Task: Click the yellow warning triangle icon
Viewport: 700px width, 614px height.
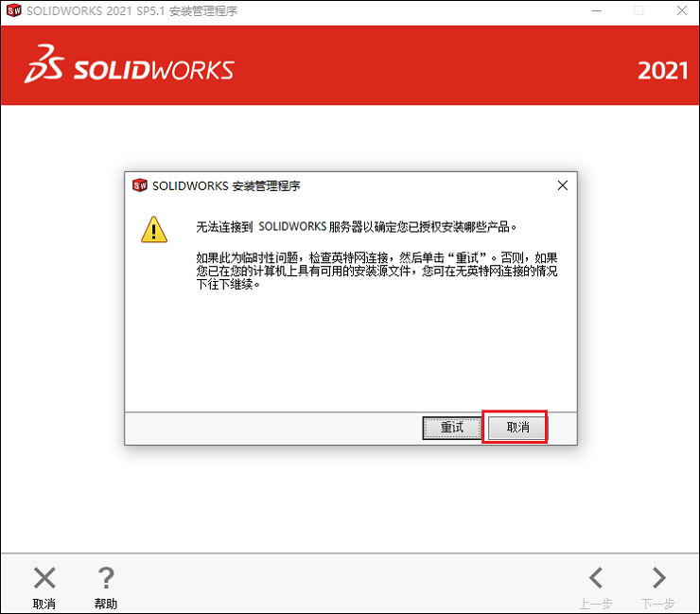Action: coord(154,230)
